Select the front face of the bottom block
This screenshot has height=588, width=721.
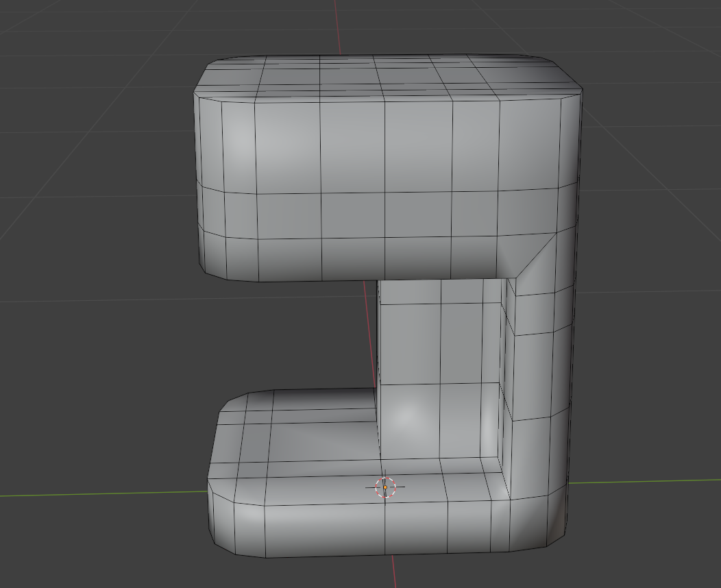click(382, 528)
